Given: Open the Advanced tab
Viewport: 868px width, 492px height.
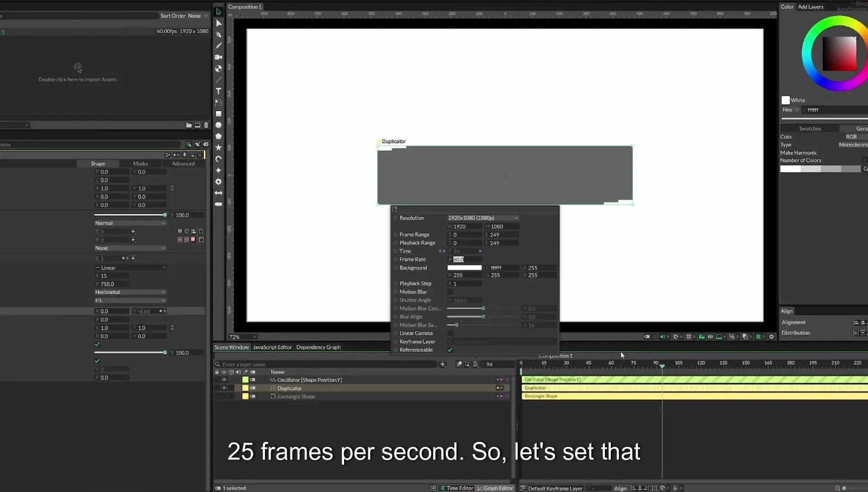Looking at the screenshot, I should (x=183, y=164).
